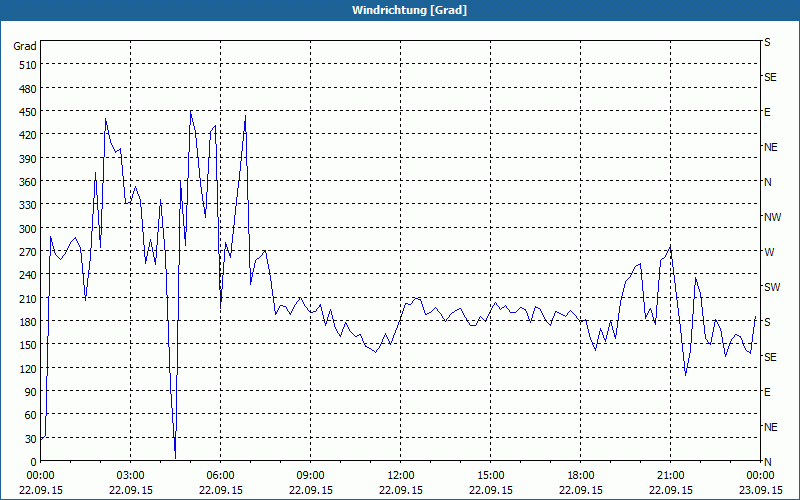Click the N compass label beside 360

click(x=767, y=182)
